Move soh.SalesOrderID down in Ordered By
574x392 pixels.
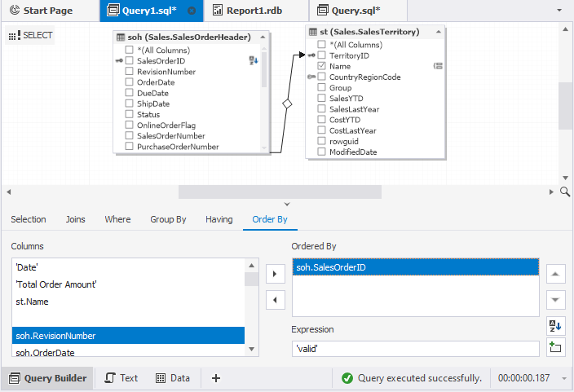555,300
